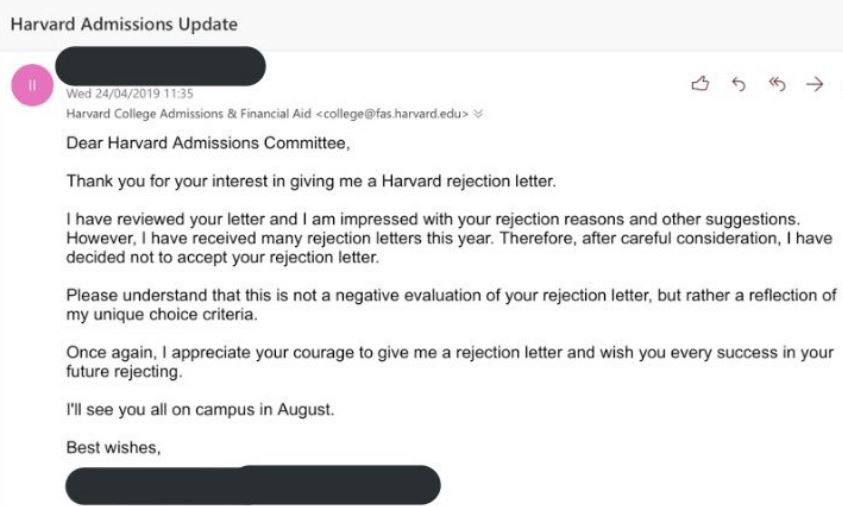Image resolution: width=843 pixels, height=506 pixels.
Task: Click the 'Harvard Admissions Update' subject title
Action: [x=123, y=23]
